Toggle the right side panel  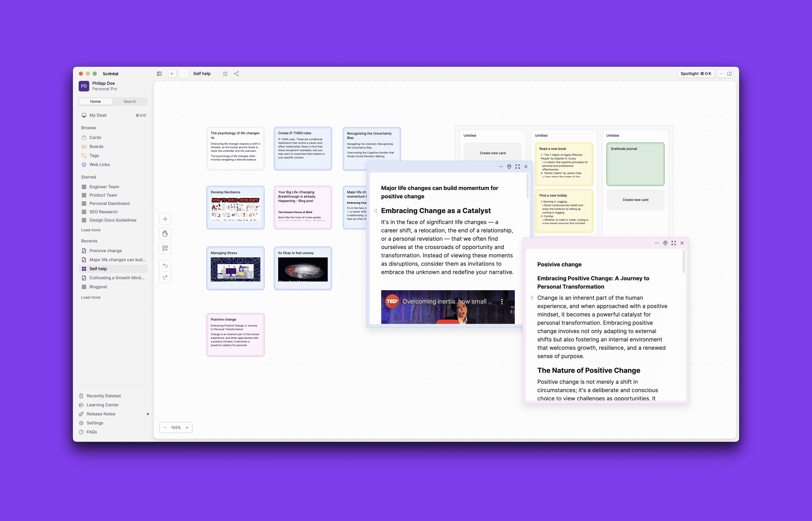730,74
